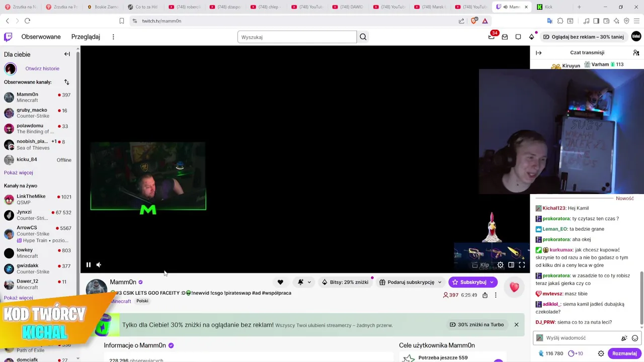This screenshot has height=362, width=644.
Task: Open the Obserwowane tab
Action: point(41,37)
